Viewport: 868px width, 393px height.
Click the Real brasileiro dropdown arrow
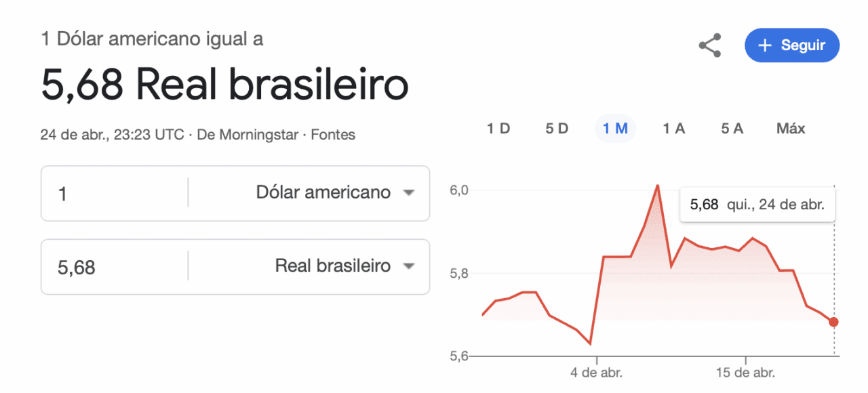[408, 267]
